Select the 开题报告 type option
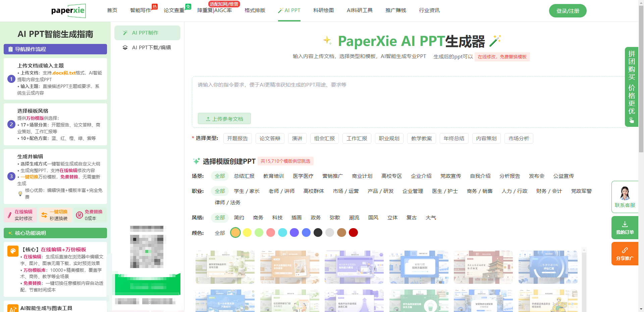644x312 pixels. click(237, 139)
